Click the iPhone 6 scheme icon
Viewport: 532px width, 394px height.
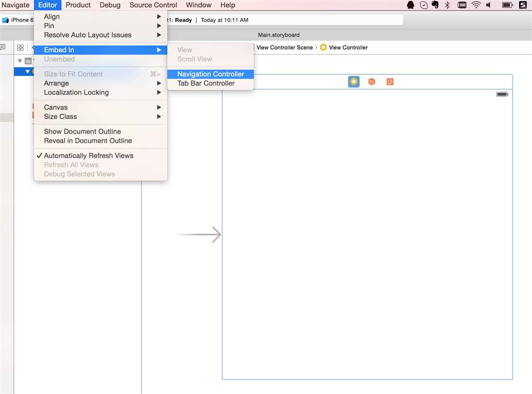point(5,20)
